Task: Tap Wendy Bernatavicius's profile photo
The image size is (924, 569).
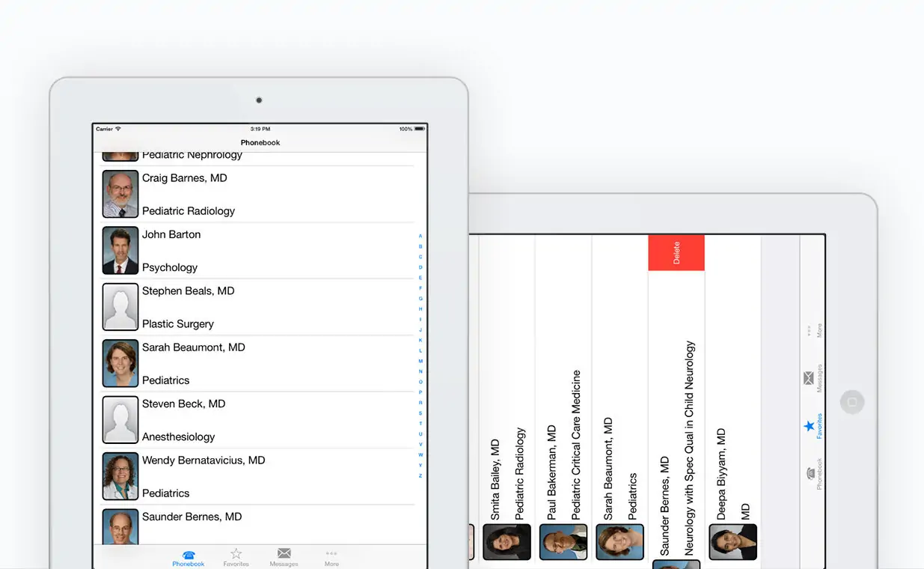Action: tap(120, 476)
